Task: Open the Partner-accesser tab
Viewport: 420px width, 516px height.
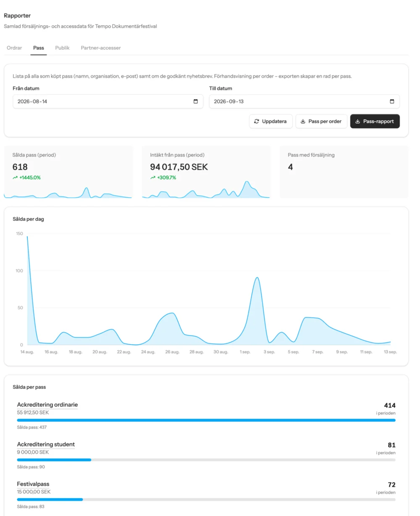Action: 101,48
